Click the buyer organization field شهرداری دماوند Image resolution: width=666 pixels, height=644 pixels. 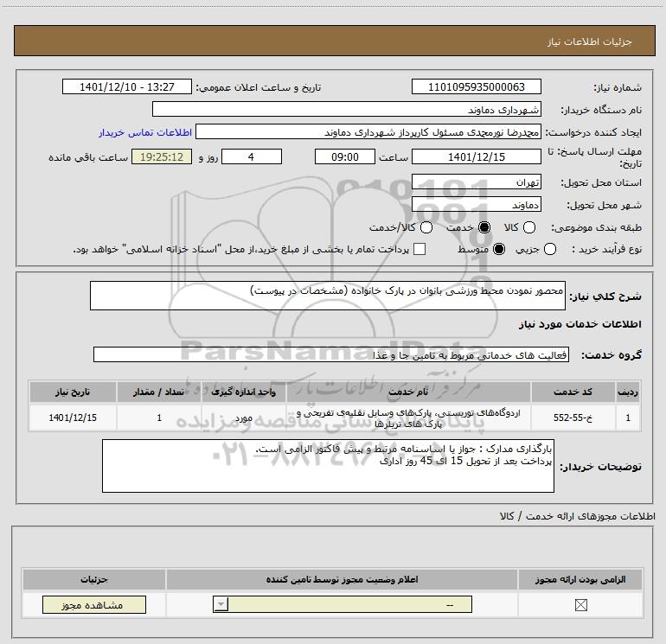tap(347, 109)
